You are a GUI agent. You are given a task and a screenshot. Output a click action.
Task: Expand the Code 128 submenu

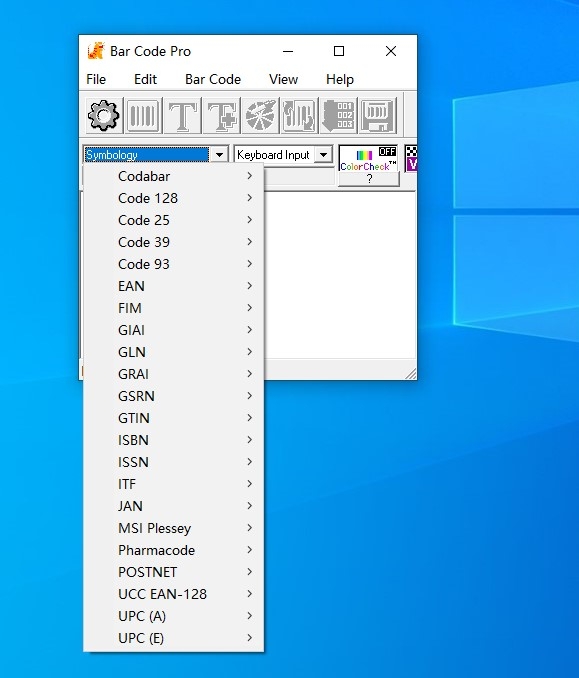pos(173,198)
